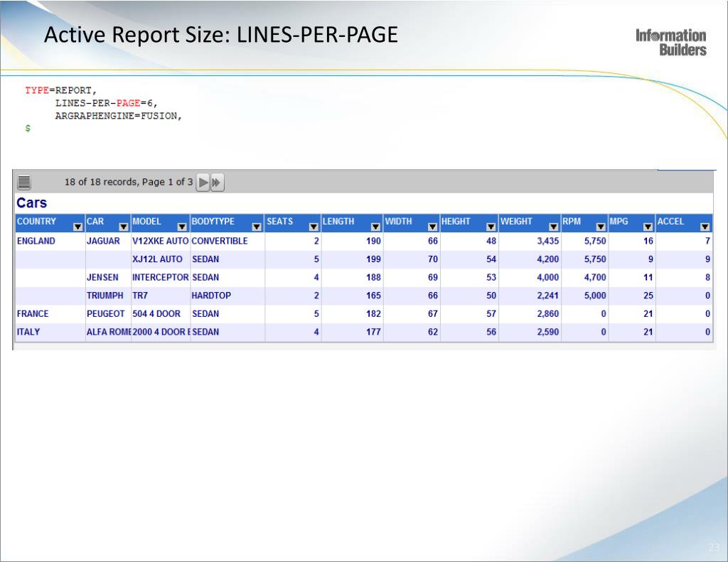Click the TYPE=REPORT code line

coord(61,90)
